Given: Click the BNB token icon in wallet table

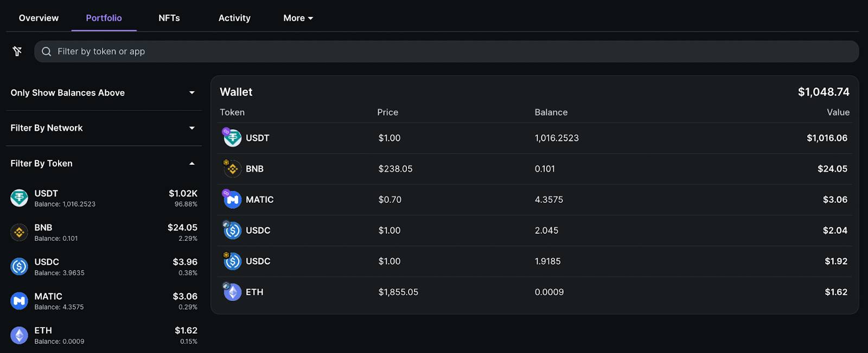Looking at the screenshot, I should click(x=233, y=169).
